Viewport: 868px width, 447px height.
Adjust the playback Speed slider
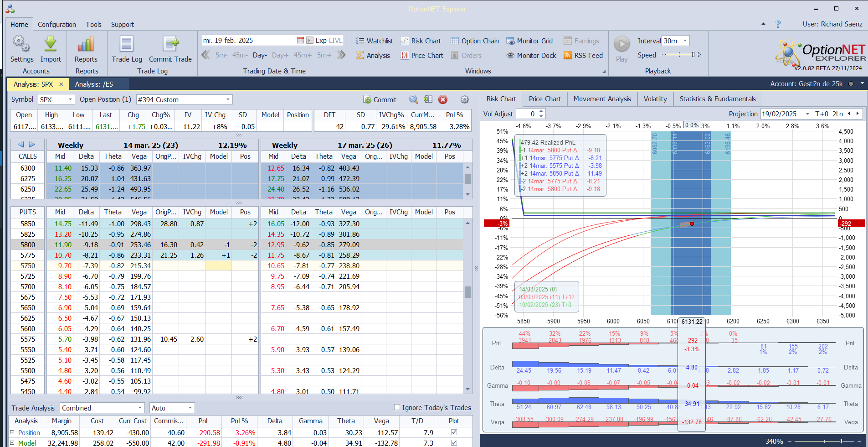[680, 55]
